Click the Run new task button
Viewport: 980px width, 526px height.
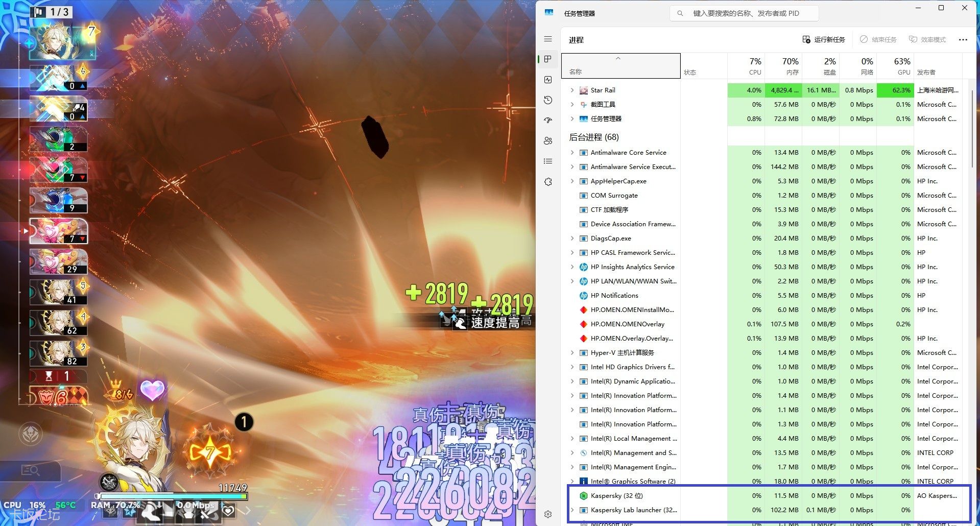[x=823, y=40]
